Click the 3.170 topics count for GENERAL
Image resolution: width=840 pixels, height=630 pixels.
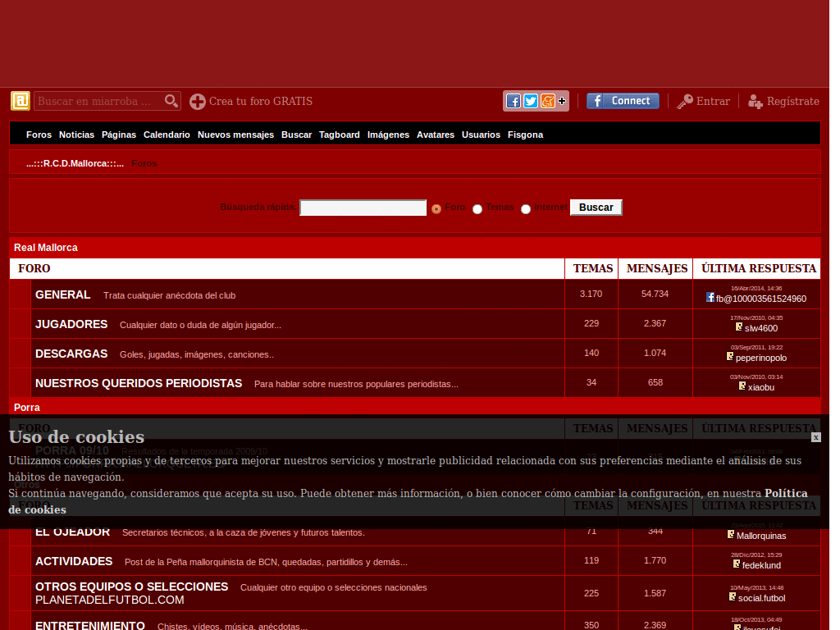[x=591, y=294]
